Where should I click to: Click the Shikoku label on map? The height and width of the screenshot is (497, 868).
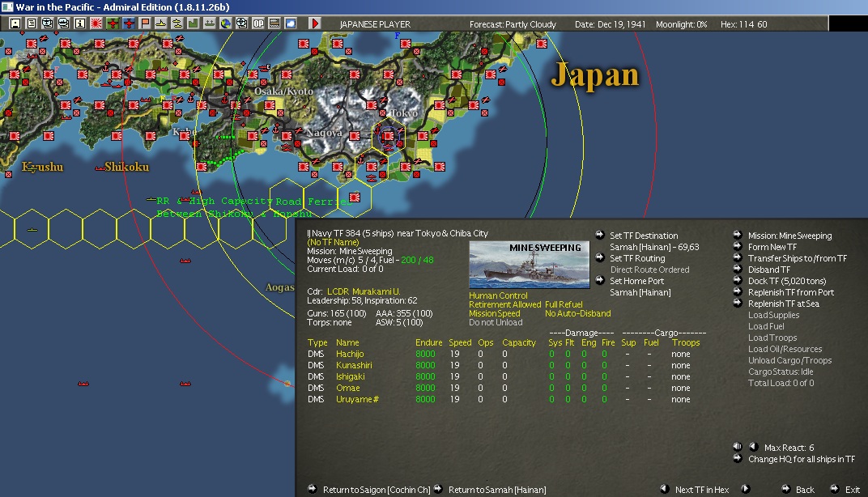pyautogui.click(x=127, y=167)
